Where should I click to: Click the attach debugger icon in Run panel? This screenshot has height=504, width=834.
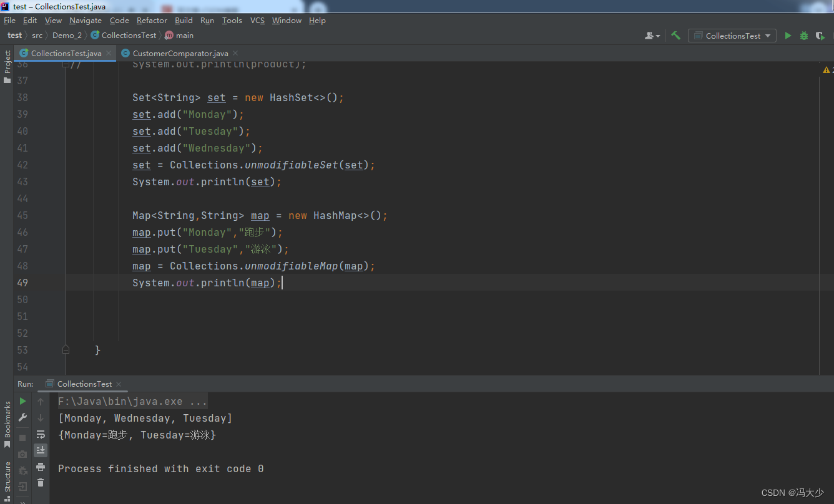[x=23, y=470]
